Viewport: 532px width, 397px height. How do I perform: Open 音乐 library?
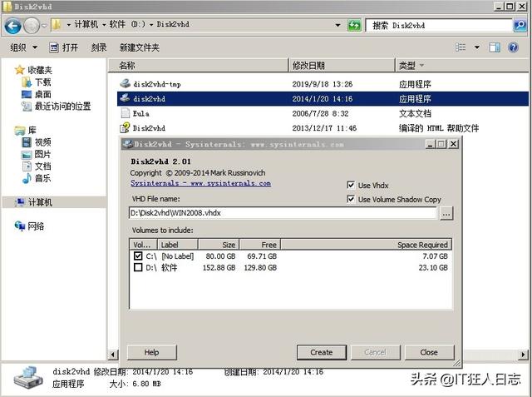[37, 178]
